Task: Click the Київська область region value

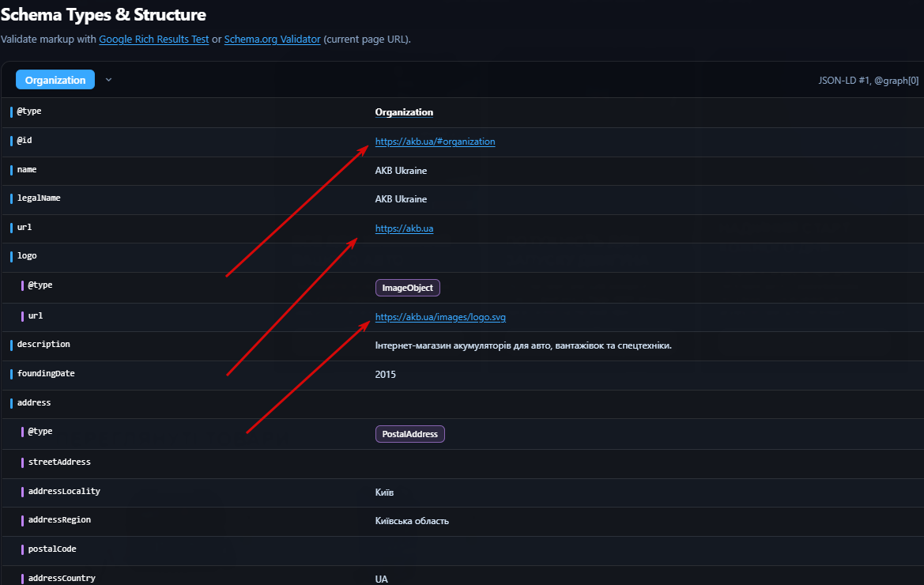Action: click(412, 521)
